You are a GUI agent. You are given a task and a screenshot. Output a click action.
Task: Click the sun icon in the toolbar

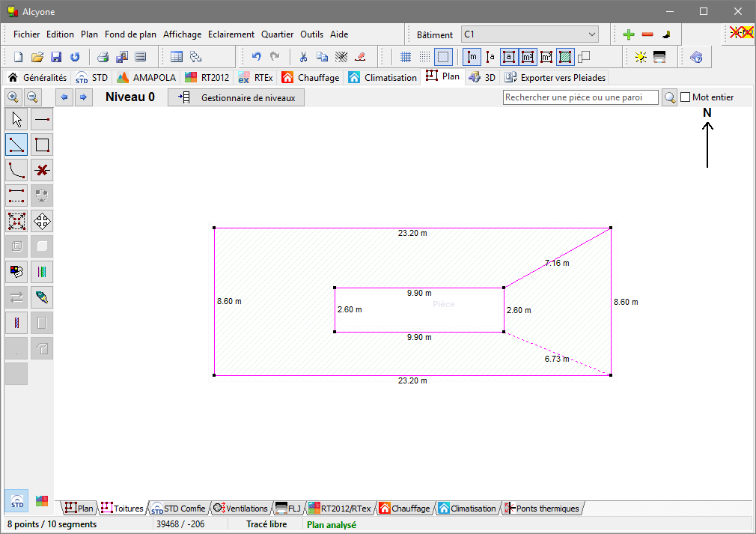pyautogui.click(x=640, y=58)
